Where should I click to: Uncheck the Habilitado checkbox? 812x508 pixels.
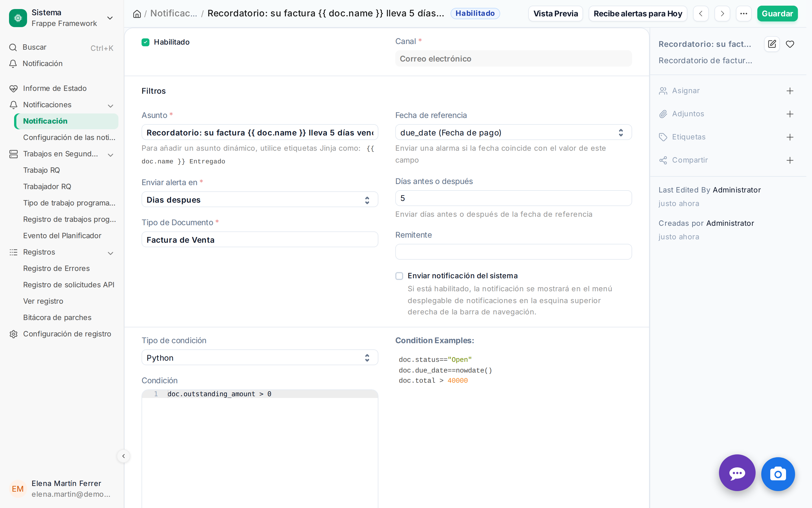click(145, 42)
